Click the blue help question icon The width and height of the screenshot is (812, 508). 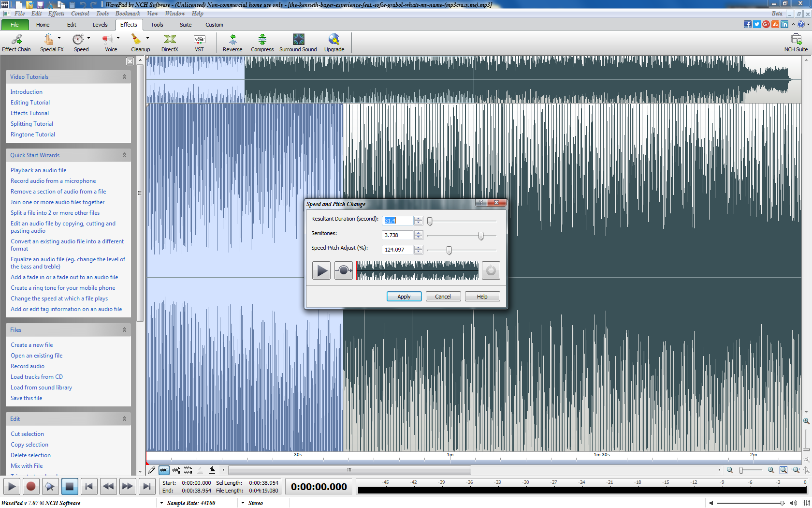pos(801,24)
